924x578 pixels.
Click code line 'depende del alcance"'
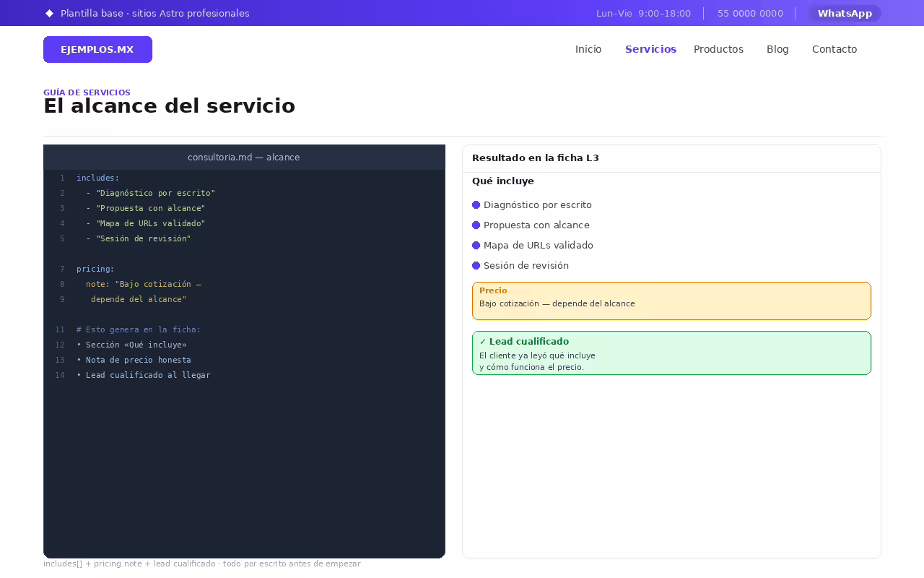(x=139, y=299)
